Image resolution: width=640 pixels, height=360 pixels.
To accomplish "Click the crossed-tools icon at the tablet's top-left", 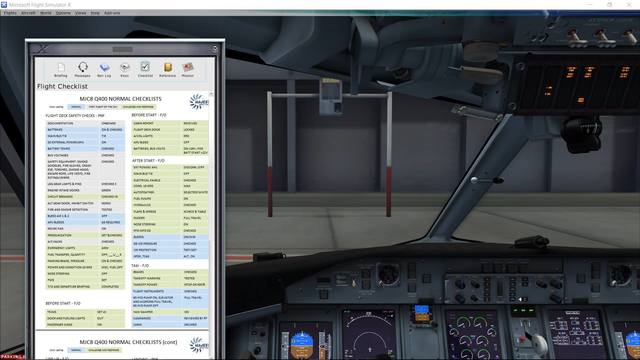I will 42,49.
